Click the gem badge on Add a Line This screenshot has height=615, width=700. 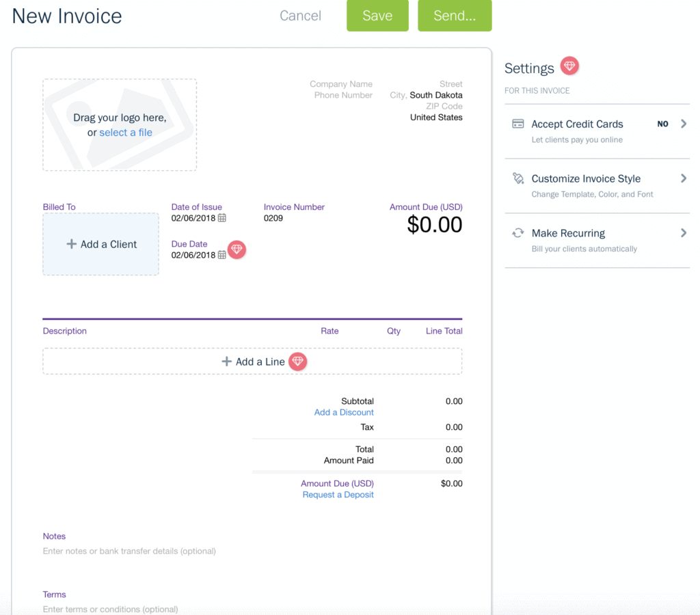pos(297,361)
